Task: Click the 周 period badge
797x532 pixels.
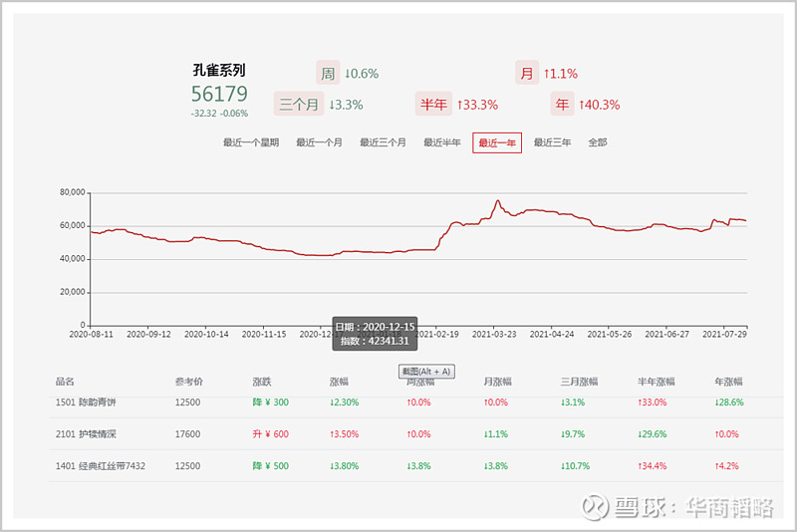Action: pos(328,74)
